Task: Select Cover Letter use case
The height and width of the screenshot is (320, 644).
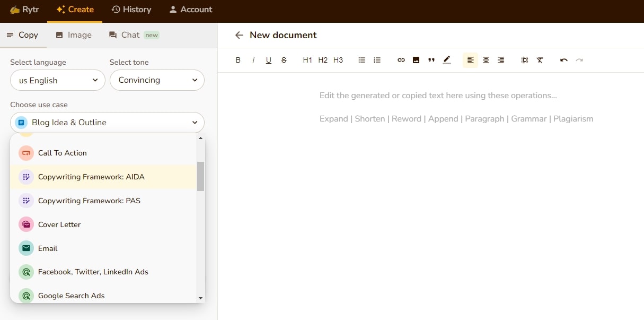Action: (x=104, y=224)
